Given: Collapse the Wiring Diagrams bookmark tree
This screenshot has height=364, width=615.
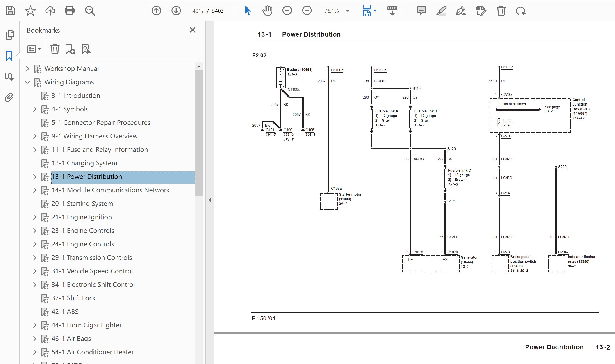Looking at the screenshot, I should point(27,82).
